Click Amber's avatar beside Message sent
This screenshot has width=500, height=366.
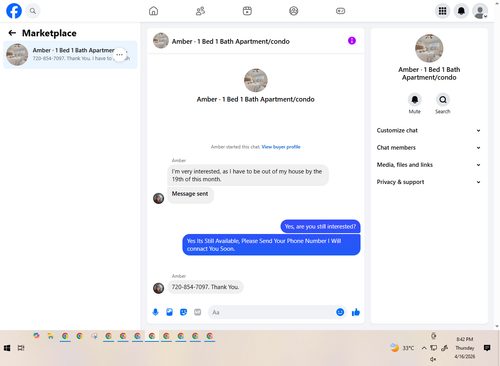[158, 198]
